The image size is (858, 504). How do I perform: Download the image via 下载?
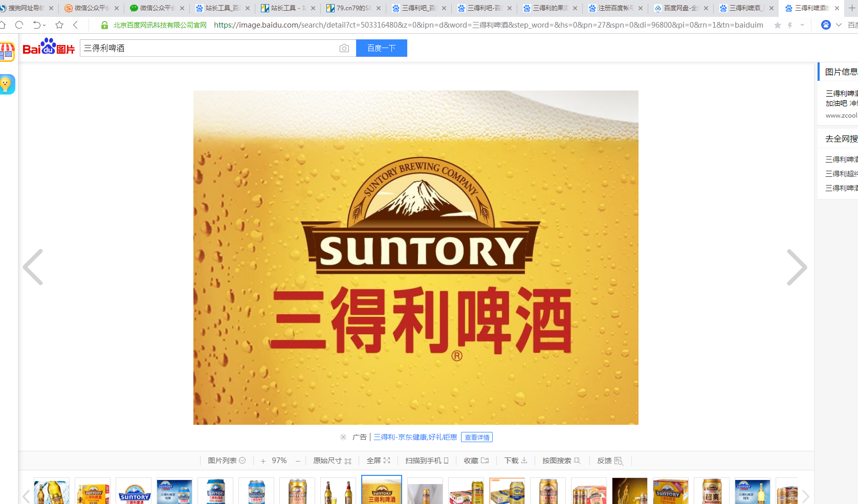pyautogui.click(x=516, y=461)
